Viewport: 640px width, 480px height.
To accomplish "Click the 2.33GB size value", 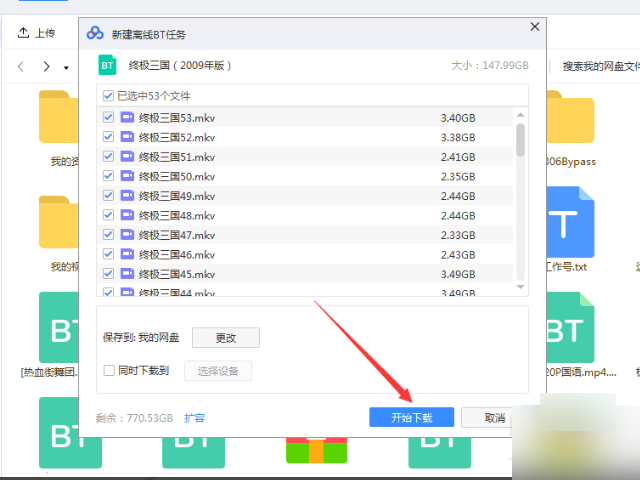I will point(458,235).
